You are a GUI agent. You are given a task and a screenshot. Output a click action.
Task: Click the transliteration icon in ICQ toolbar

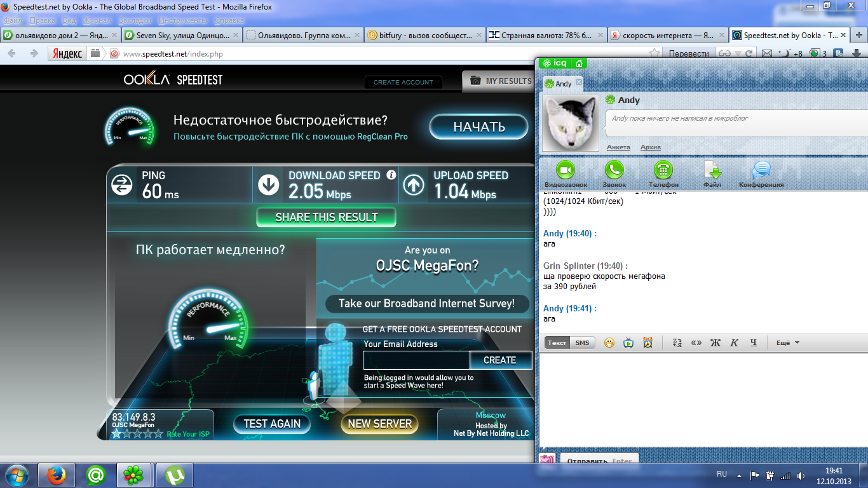tap(677, 343)
